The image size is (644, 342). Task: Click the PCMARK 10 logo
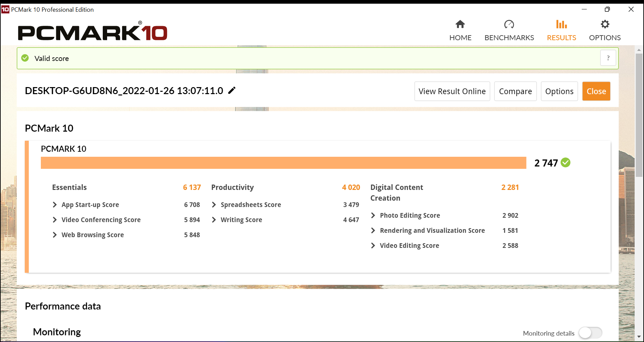[92, 31]
